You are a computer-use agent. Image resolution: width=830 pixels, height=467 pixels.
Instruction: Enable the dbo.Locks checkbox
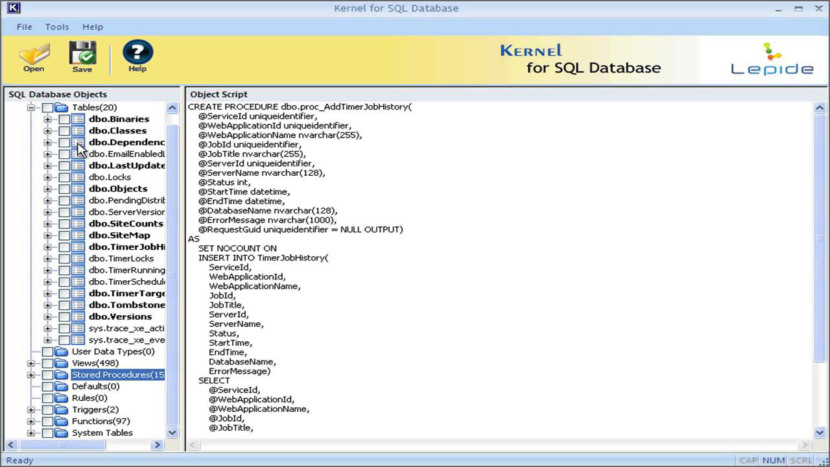(x=64, y=177)
